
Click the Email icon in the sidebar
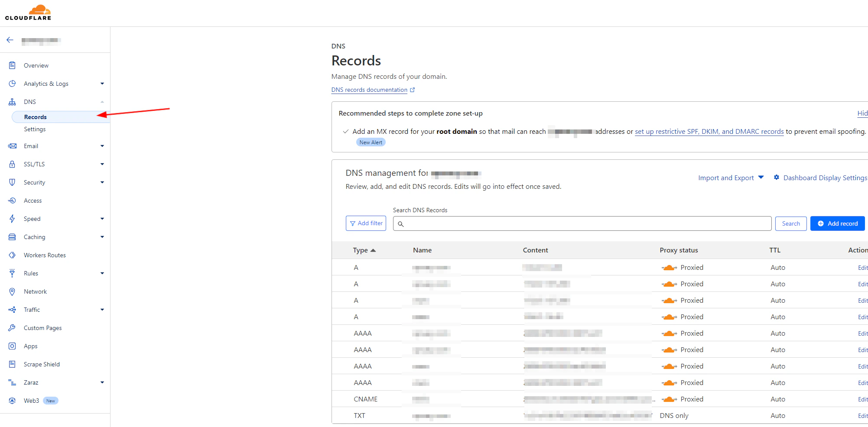[13, 146]
